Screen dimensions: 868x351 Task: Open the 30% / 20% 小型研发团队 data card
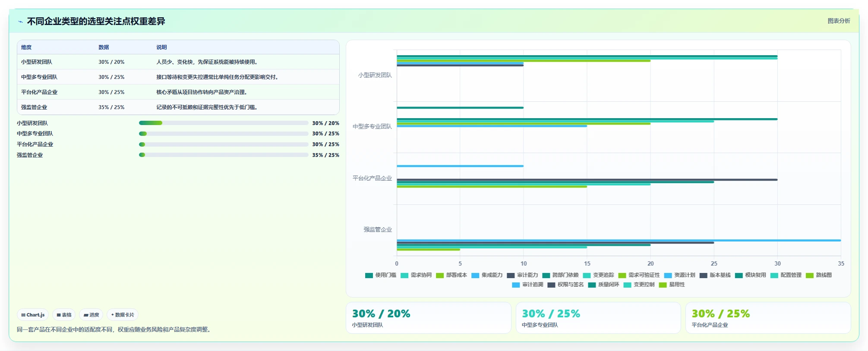coord(428,318)
